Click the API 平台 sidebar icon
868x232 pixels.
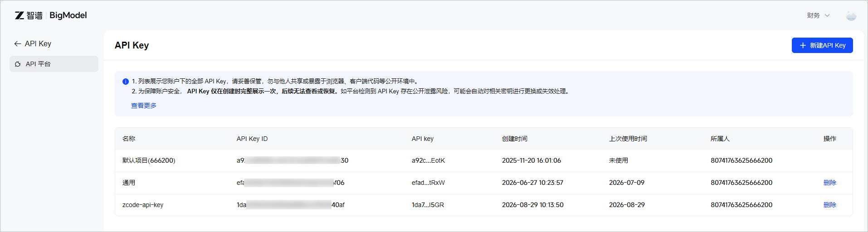[18, 64]
